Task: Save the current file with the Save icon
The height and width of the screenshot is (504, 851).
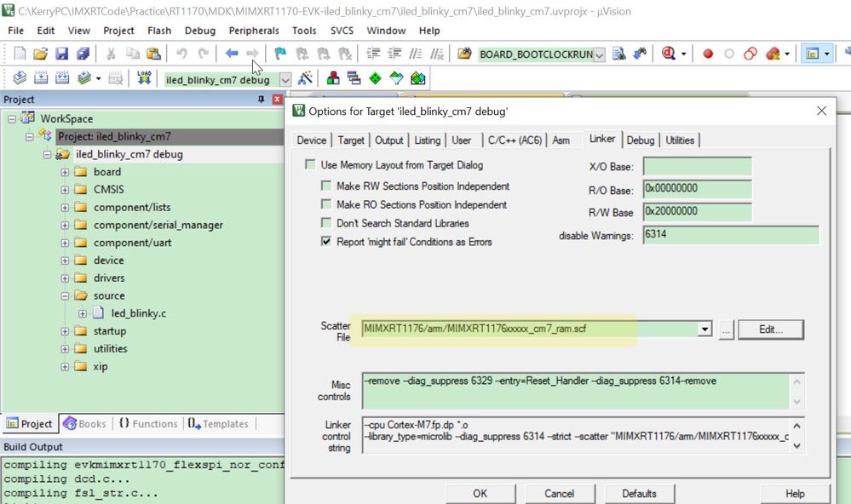Action: [x=62, y=54]
